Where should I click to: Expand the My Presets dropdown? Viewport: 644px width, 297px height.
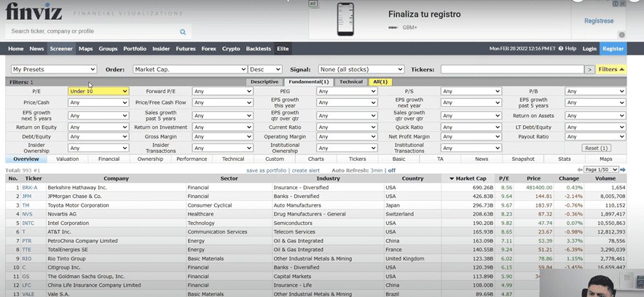(53, 70)
